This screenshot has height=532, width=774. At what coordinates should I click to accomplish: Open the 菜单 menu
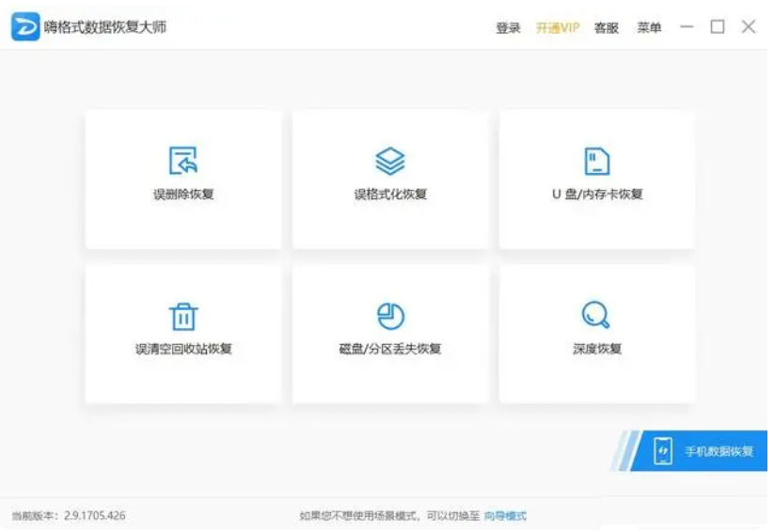pyautogui.click(x=649, y=28)
